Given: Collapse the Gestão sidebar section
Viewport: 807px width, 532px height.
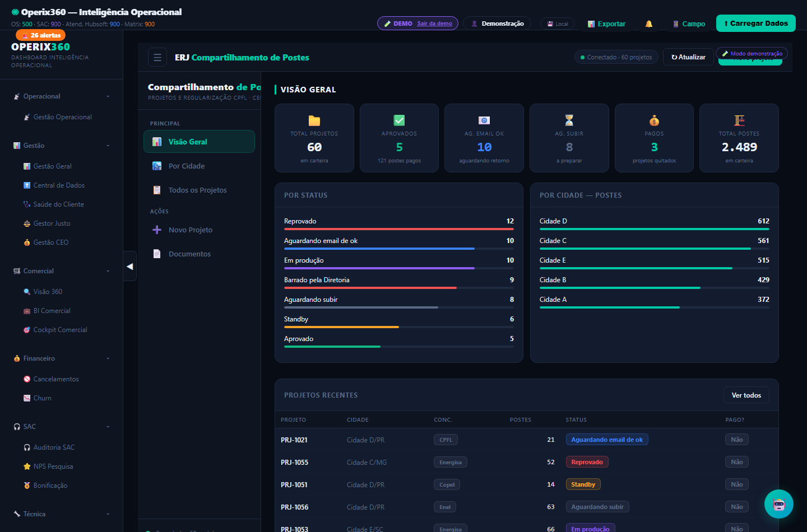Looking at the screenshot, I should (x=62, y=146).
